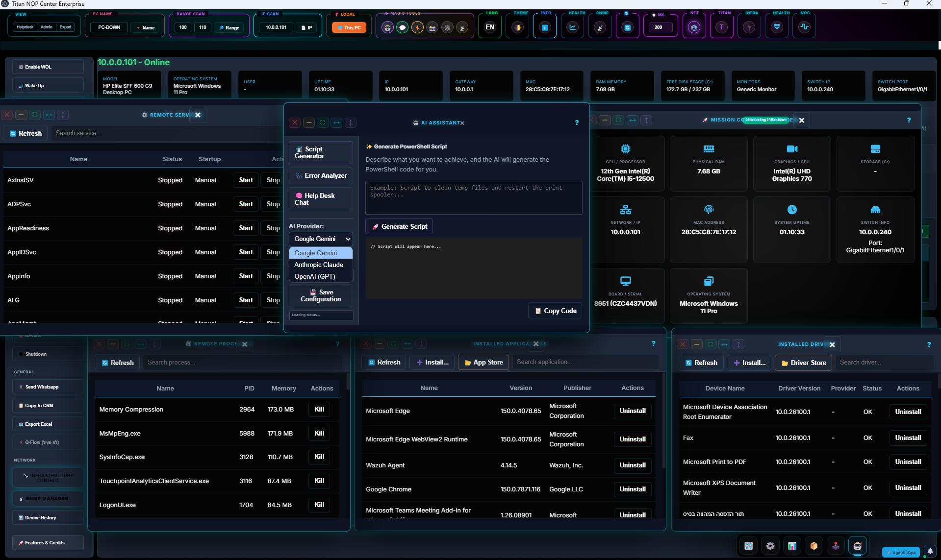Click the Search driver field
Image resolution: width=941 pixels, height=560 pixels.
[x=885, y=363]
